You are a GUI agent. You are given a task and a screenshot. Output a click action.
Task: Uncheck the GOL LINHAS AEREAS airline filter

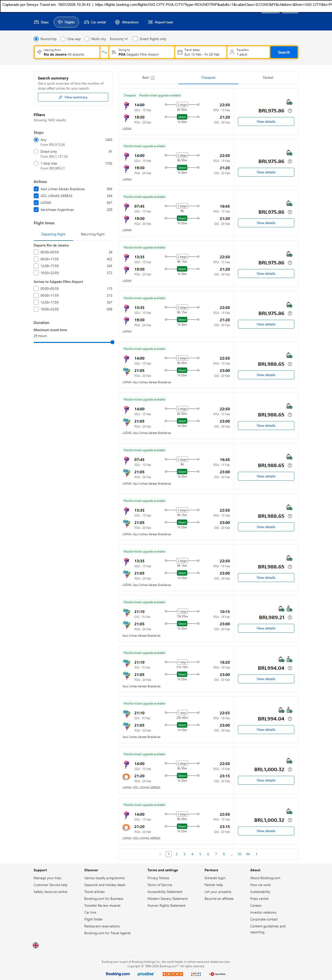36,196
